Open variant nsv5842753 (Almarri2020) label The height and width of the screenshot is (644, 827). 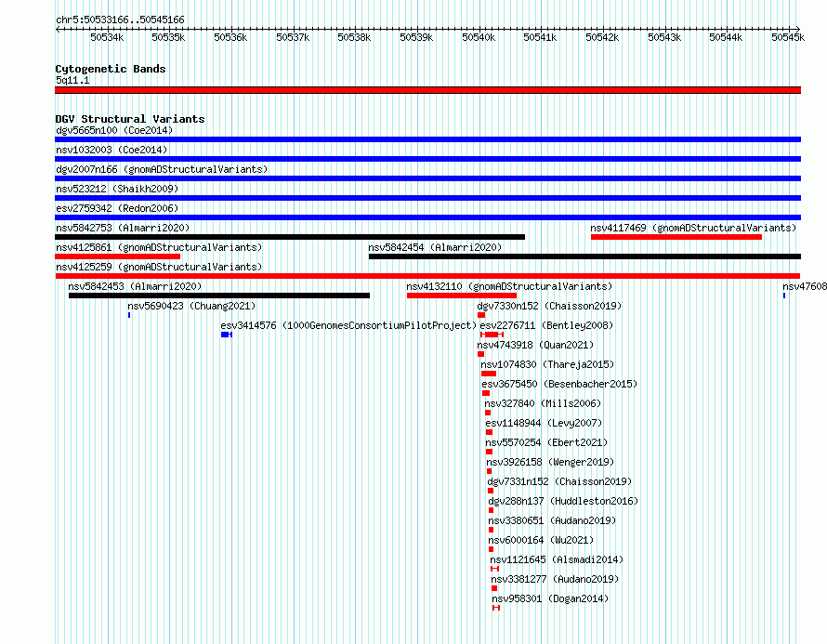tap(123, 228)
